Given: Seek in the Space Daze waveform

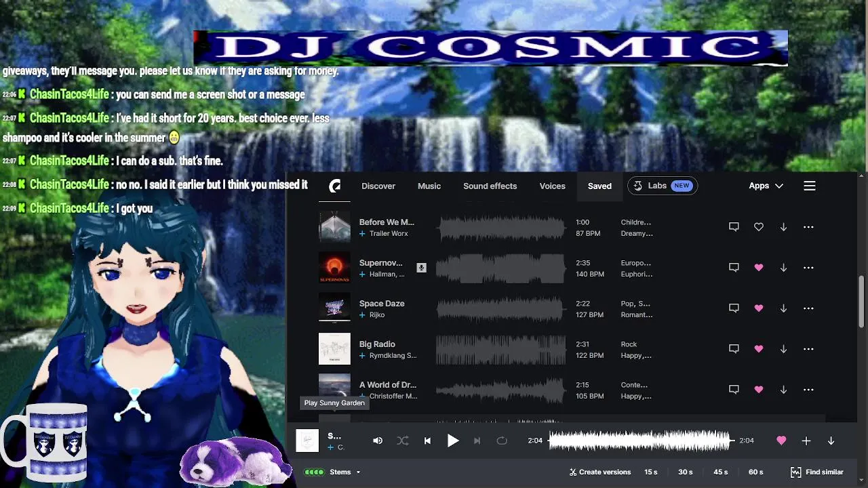Looking at the screenshot, I should tap(500, 309).
